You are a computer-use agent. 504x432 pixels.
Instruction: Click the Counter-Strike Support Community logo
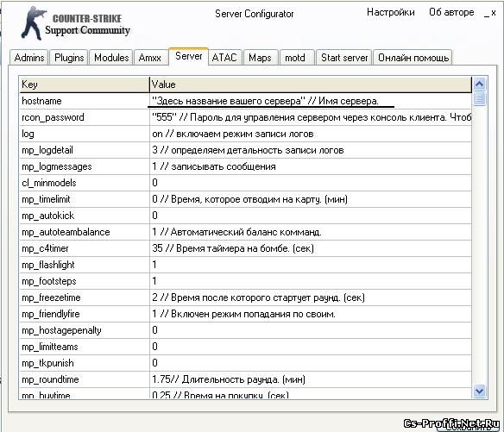pyautogui.click(x=75, y=24)
